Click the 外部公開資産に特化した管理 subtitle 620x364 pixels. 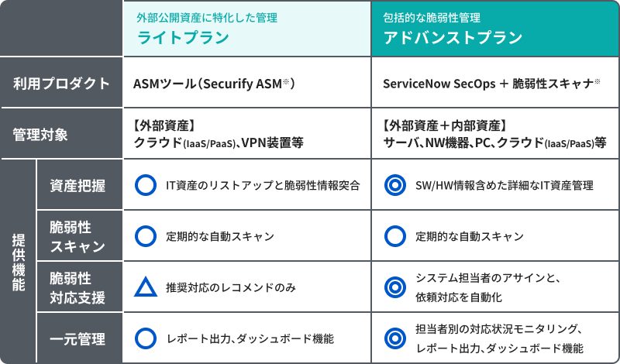click(x=207, y=18)
